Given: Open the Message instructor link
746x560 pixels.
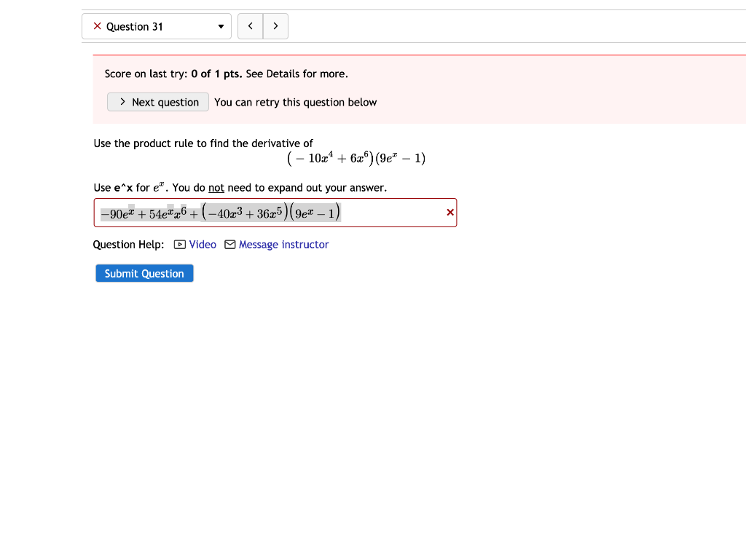Looking at the screenshot, I should [x=283, y=244].
